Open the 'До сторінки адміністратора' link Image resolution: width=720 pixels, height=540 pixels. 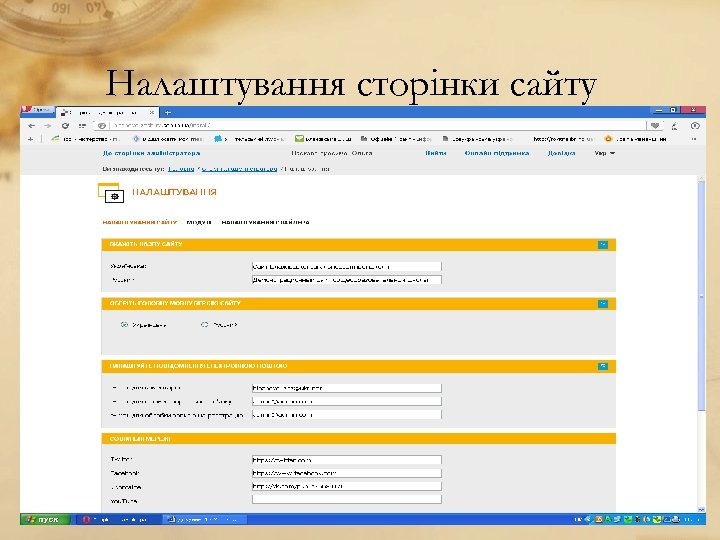(152, 153)
